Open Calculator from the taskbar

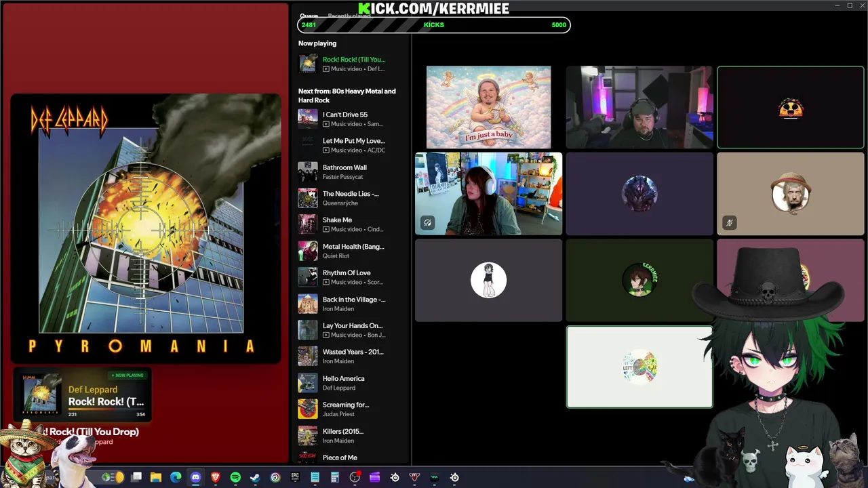click(x=335, y=477)
